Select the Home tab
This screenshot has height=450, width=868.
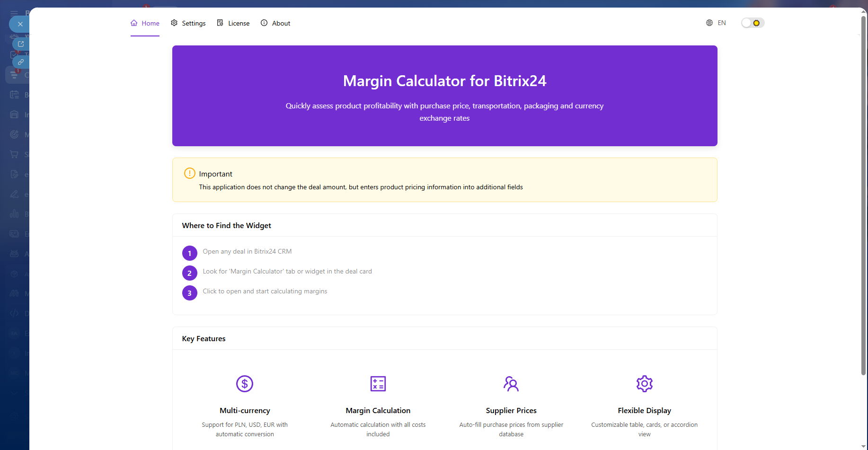[x=145, y=23]
